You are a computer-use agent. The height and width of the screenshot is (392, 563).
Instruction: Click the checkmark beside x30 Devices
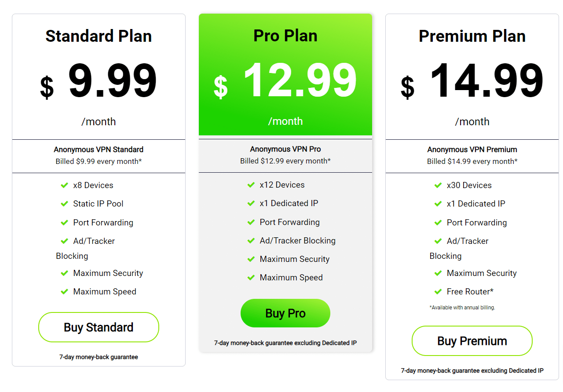tap(438, 185)
